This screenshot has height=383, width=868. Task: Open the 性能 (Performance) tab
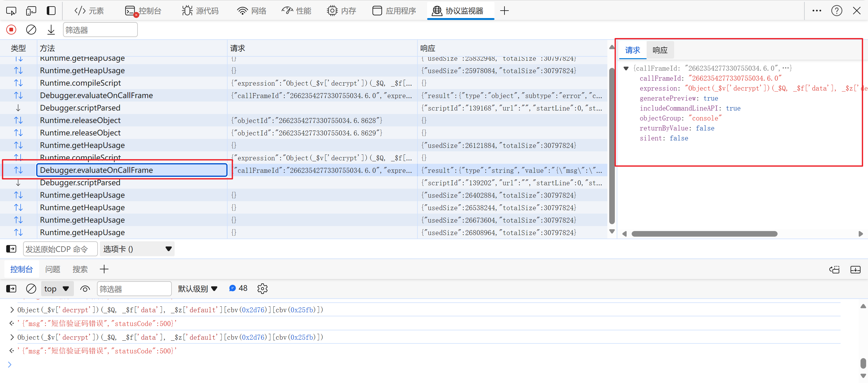point(297,11)
